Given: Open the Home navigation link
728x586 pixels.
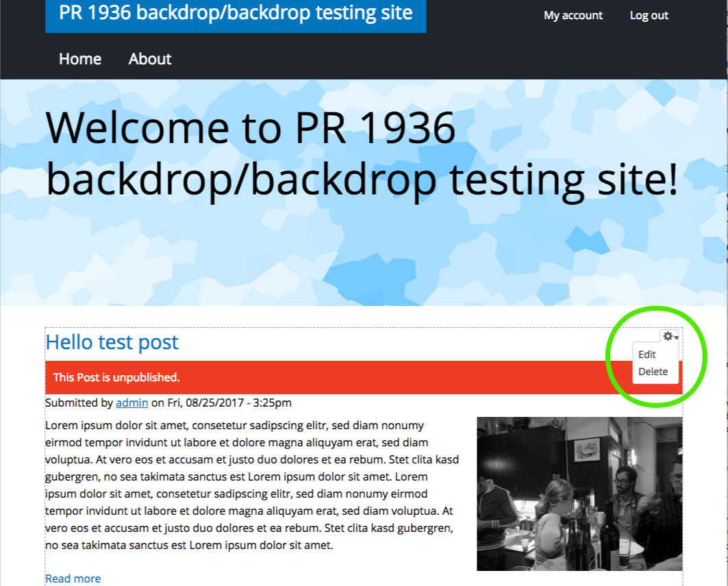Looking at the screenshot, I should click(x=79, y=59).
